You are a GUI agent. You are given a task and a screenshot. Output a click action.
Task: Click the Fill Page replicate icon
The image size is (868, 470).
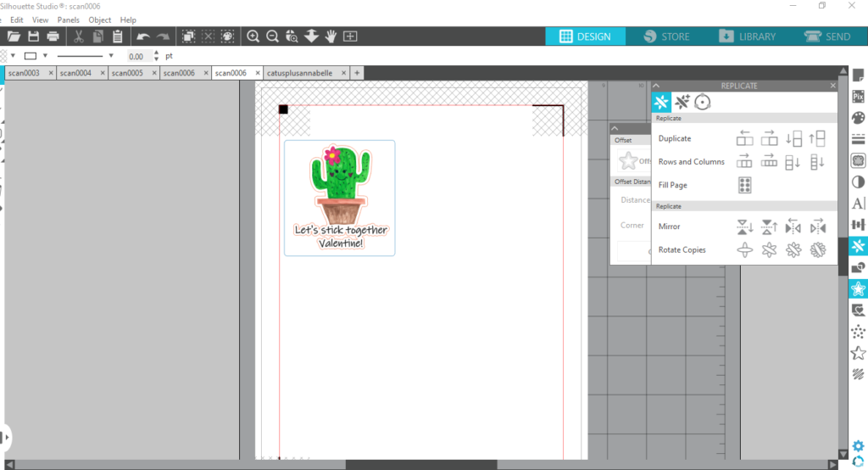pos(745,185)
